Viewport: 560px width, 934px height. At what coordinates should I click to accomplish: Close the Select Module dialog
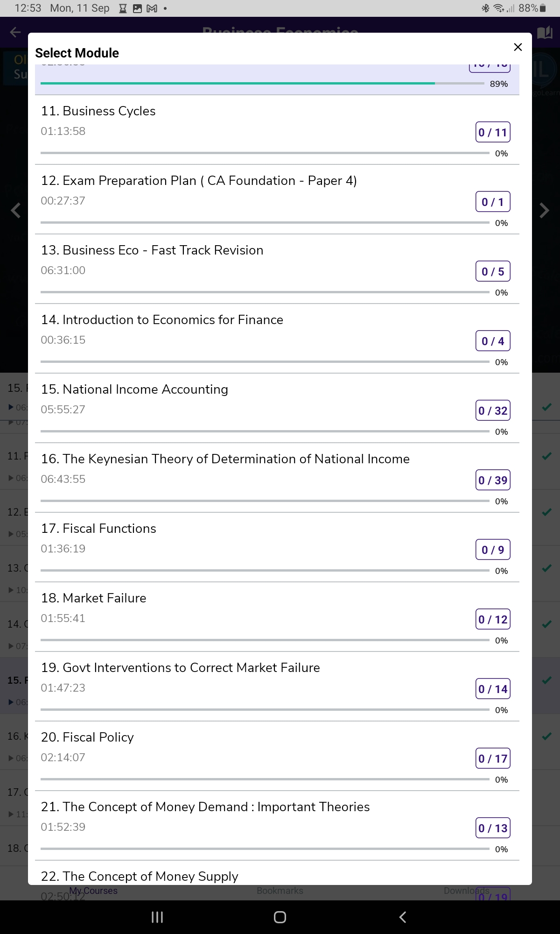[518, 47]
